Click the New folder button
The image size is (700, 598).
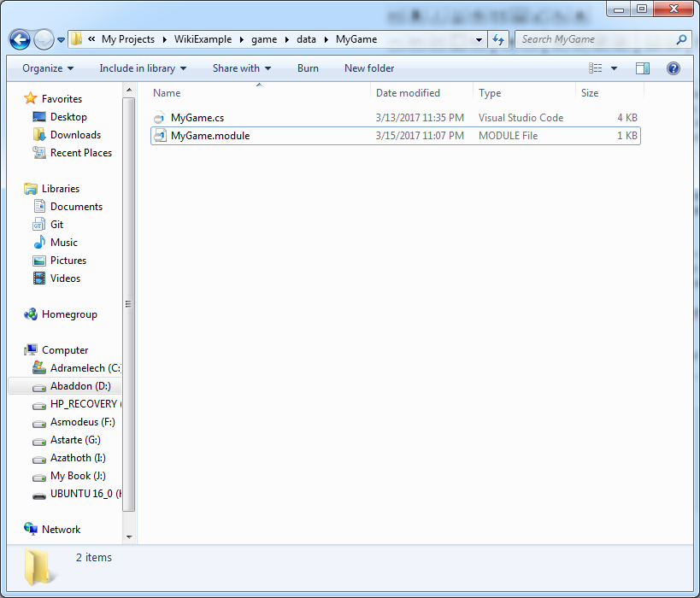tap(369, 68)
